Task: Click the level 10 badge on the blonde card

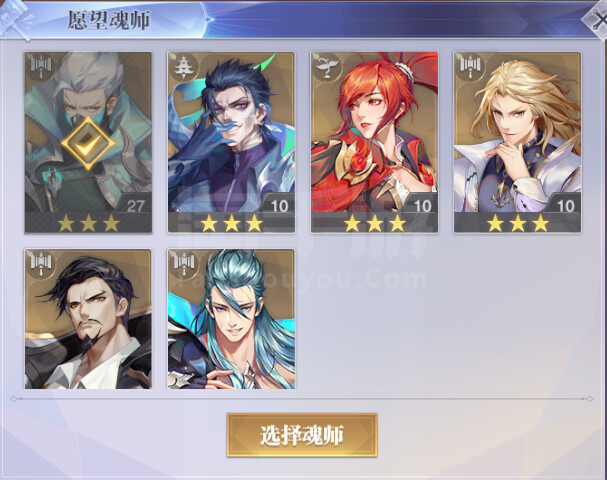Action: (x=566, y=205)
